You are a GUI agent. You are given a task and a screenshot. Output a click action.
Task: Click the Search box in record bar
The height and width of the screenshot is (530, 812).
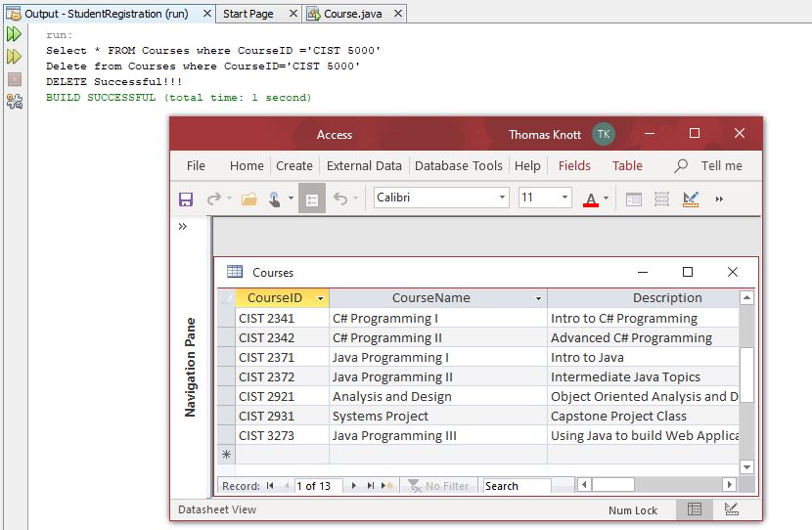[x=517, y=485]
